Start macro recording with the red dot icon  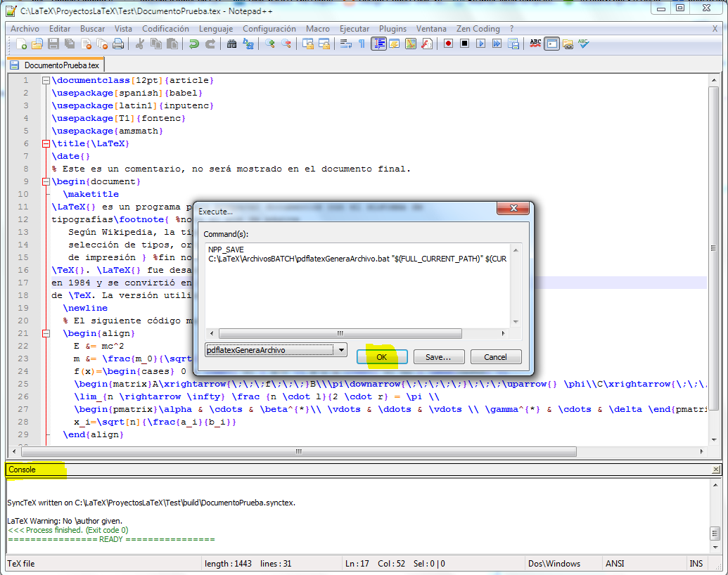tap(448, 44)
